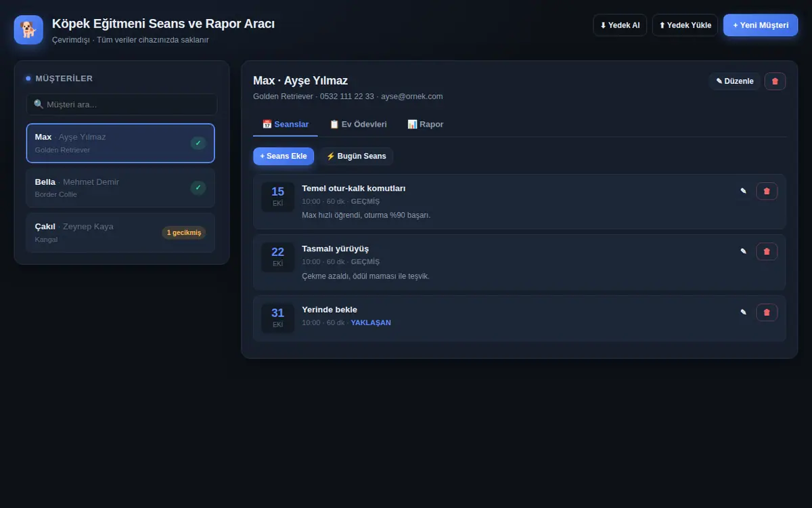Image resolution: width=812 pixels, height=508 pixels.
Task: Edit the "Yerinde bekle" session pencil
Action: pos(743,312)
